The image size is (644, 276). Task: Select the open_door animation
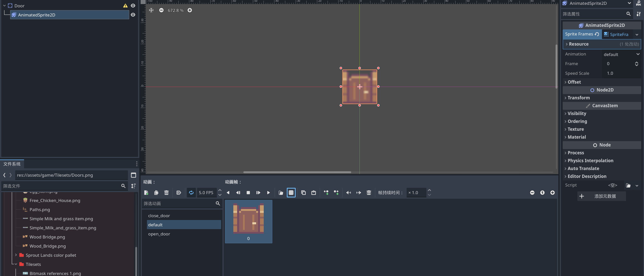tap(159, 234)
